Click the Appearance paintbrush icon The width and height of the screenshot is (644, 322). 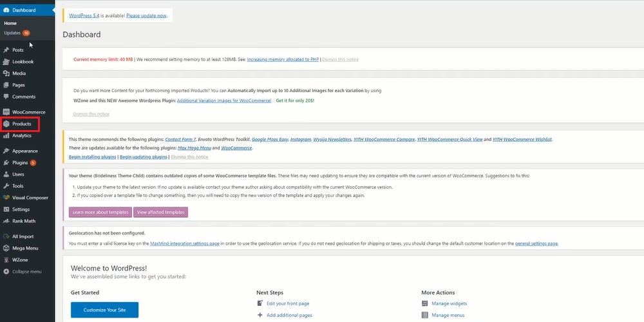point(6,151)
